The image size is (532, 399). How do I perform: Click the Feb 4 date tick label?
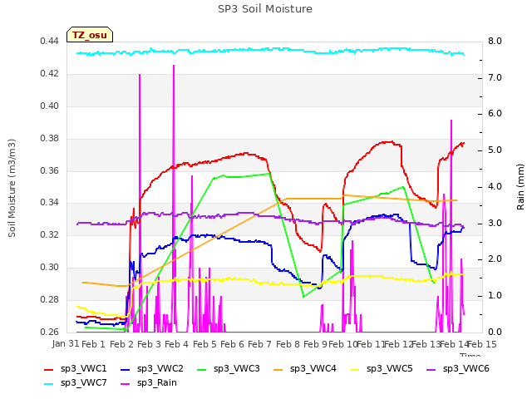[176, 344]
